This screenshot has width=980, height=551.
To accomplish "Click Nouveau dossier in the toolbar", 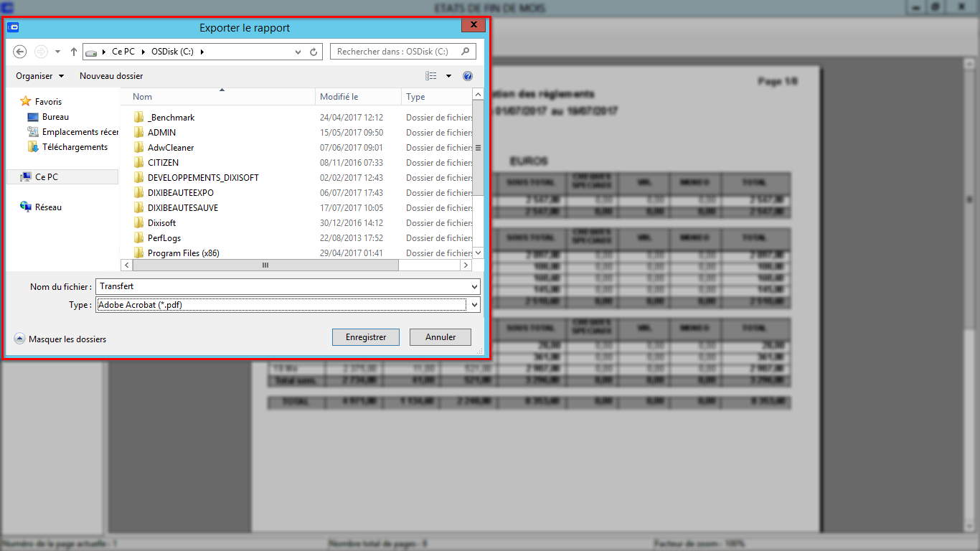I will click(111, 76).
